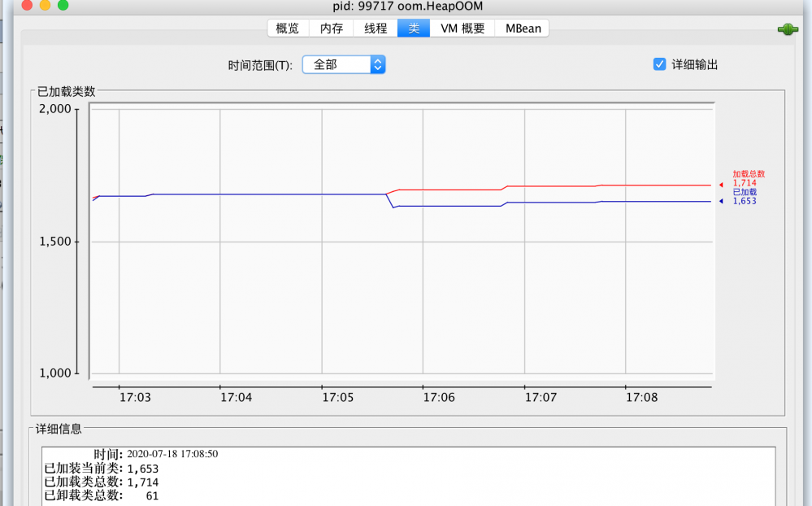Click the red arrow marker beside 加载总数
This screenshot has width=812, height=506.
(721, 185)
